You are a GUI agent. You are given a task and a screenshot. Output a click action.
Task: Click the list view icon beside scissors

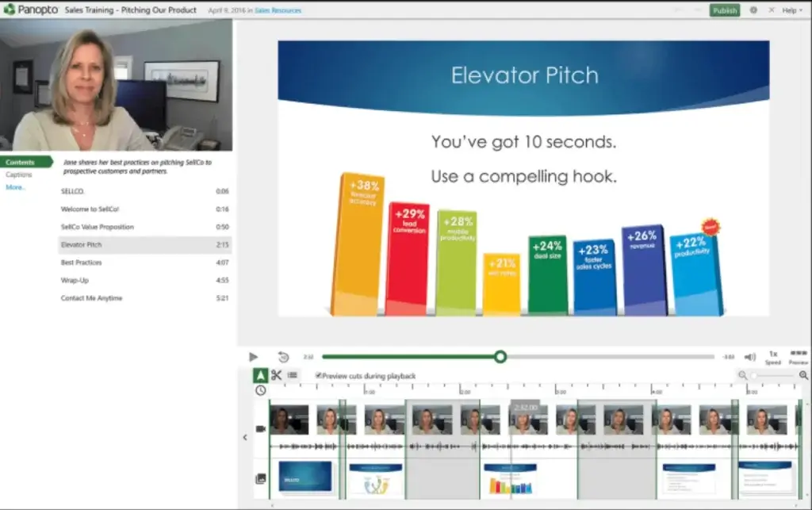click(x=293, y=375)
